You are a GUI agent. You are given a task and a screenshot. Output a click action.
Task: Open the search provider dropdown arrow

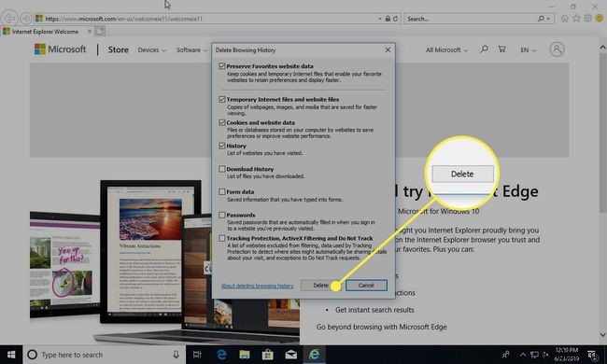(x=548, y=19)
